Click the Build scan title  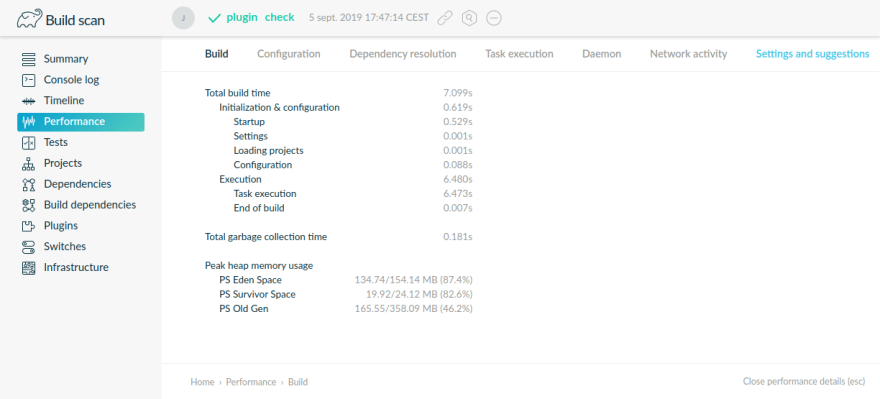pos(75,21)
